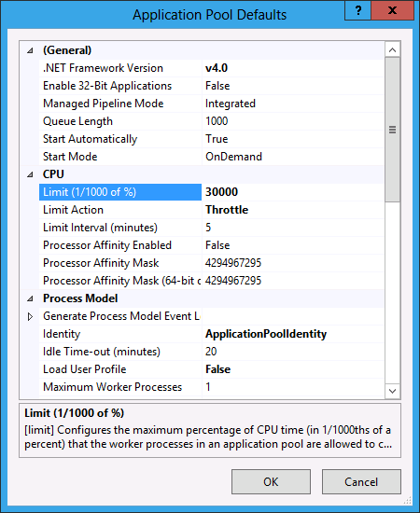
Task: Collapse the CPU section
Action: tap(30, 174)
